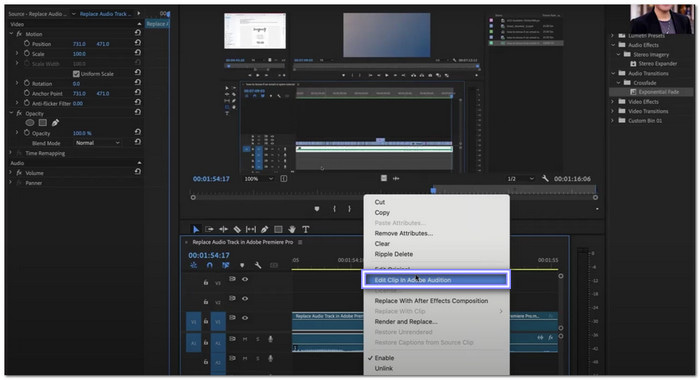700x380 pixels.
Task: Select the free-draw bezier mask pen under Opacity
Action: (55, 122)
